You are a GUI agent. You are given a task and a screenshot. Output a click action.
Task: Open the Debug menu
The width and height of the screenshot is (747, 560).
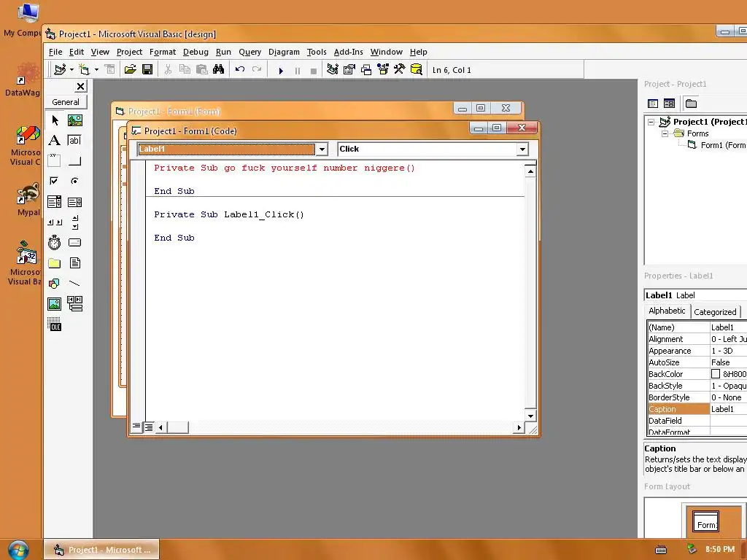(x=196, y=52)
